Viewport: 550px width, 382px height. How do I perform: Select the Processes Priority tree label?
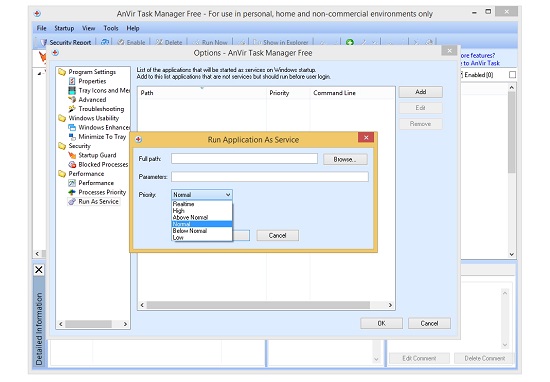pos(102,192)
